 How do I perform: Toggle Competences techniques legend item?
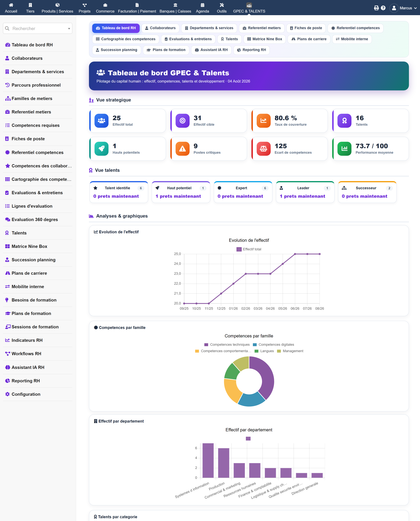coord(227,344)
